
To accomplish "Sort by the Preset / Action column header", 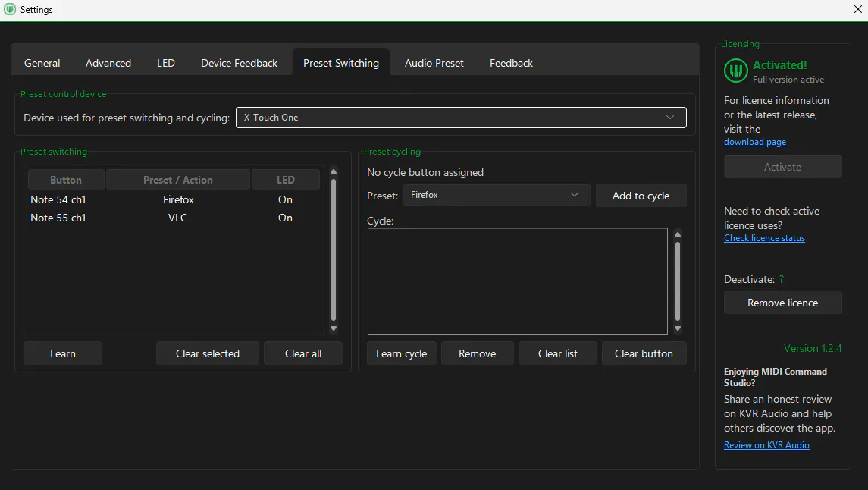I will 177,180.
